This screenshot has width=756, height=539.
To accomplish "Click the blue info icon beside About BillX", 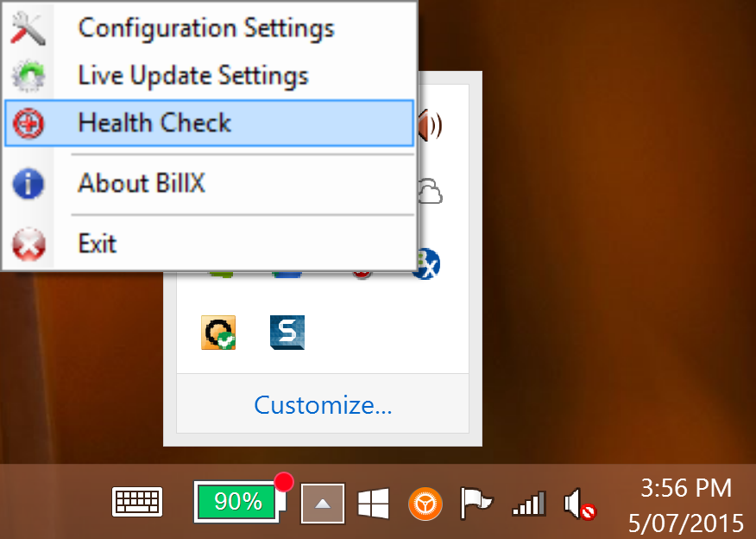I will (x=28, y=184).
